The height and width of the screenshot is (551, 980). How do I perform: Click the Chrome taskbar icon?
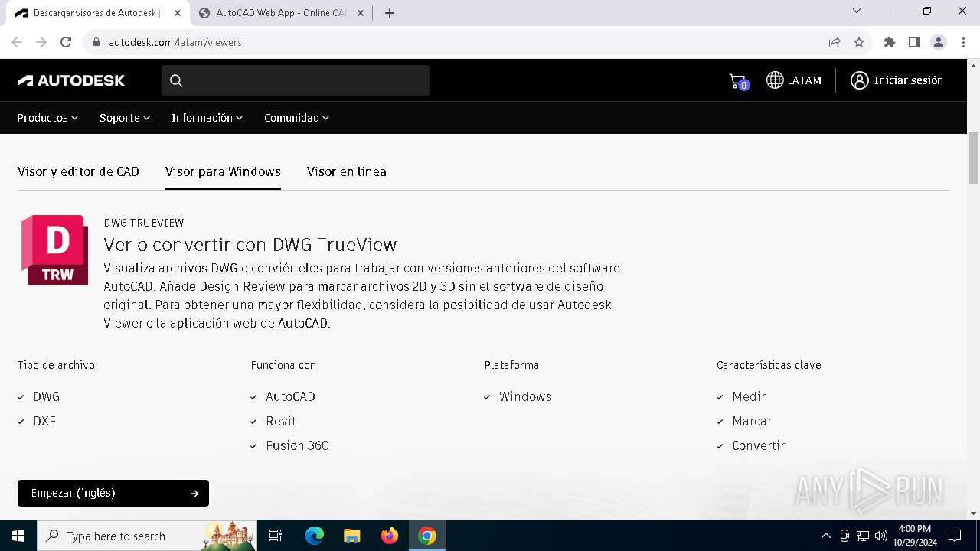[427, 536]
